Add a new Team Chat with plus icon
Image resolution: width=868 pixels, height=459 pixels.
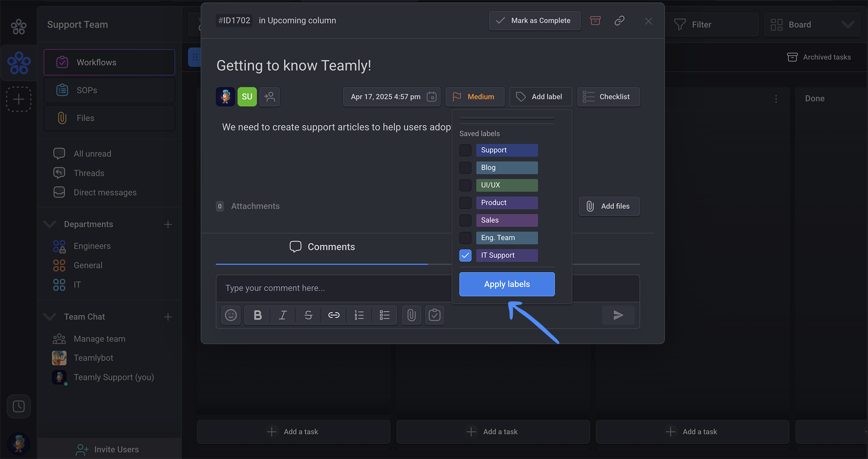point(168,317)
